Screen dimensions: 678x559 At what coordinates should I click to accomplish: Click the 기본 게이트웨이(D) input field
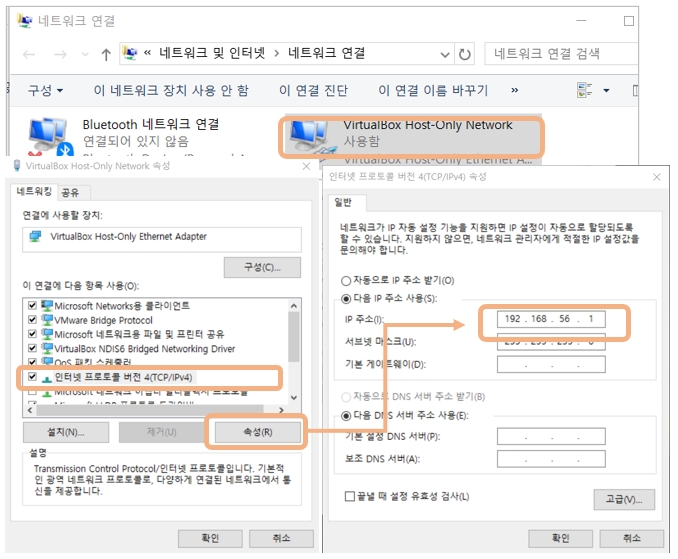click(x=551, y=364)
